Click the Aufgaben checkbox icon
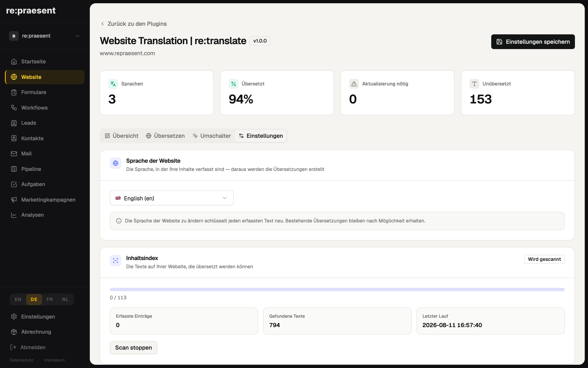588x368 pixels. (14, 184)
